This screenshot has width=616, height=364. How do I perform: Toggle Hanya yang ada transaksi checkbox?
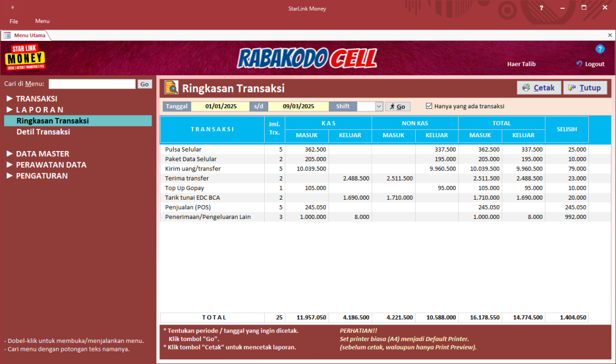click(x=429, y=106)
